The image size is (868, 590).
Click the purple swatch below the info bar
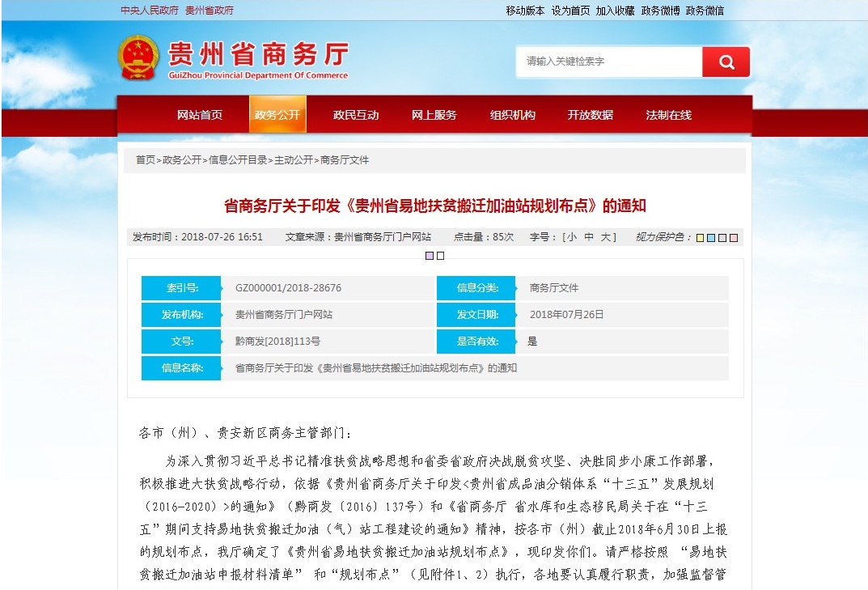(430, 256)
